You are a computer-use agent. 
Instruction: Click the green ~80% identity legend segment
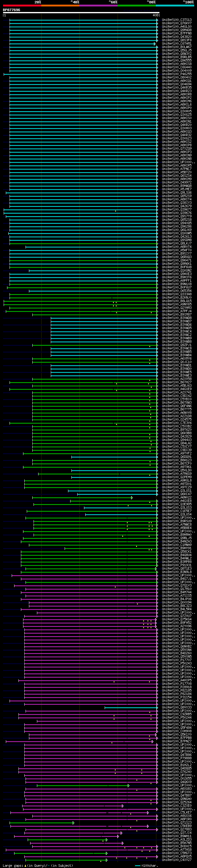(x=137, y=6)
